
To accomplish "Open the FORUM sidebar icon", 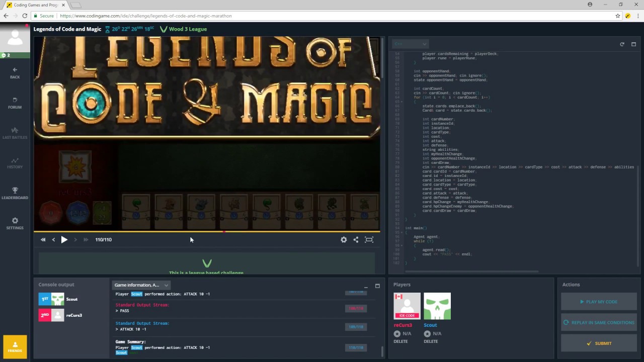I will click(15, 103).
